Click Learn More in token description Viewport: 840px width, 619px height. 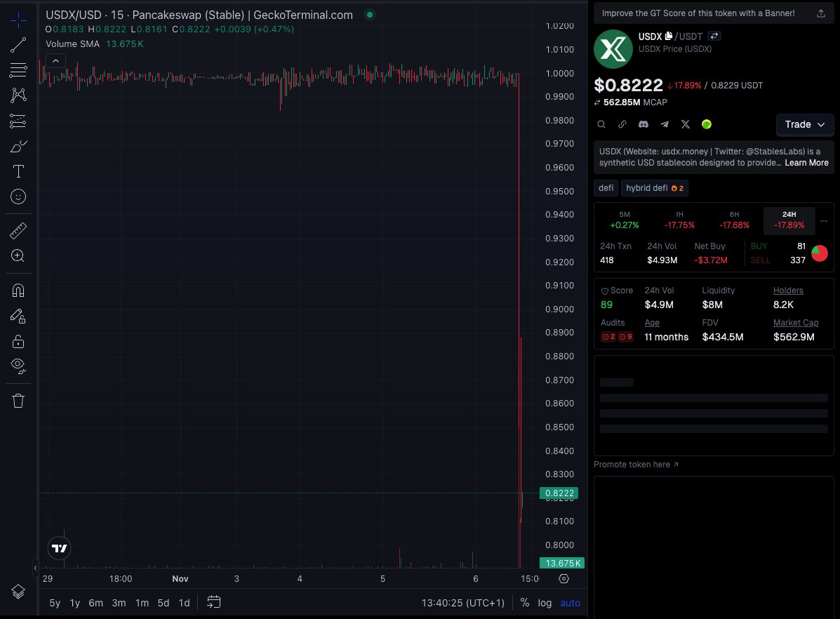pos(806,163)
